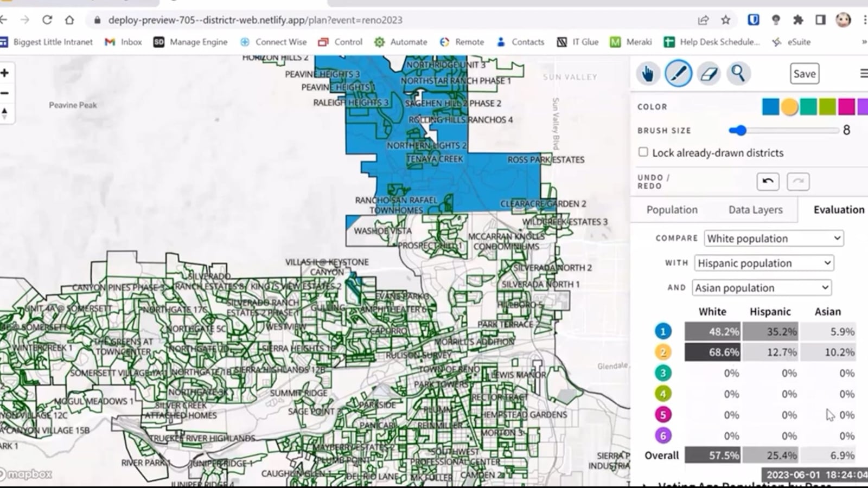Switch to the Population tab
Image resolution: width=868 pixels, height=488 pixels.
672,210
